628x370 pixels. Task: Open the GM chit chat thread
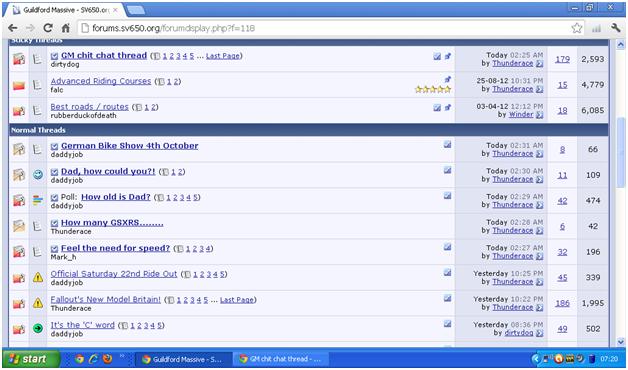tap(104, 55)
